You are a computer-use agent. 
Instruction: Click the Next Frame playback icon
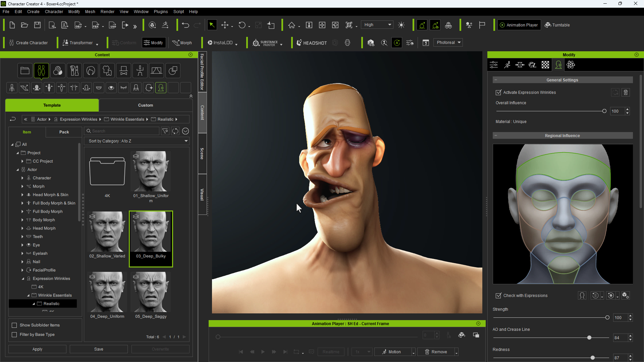(x=274, y=352)
